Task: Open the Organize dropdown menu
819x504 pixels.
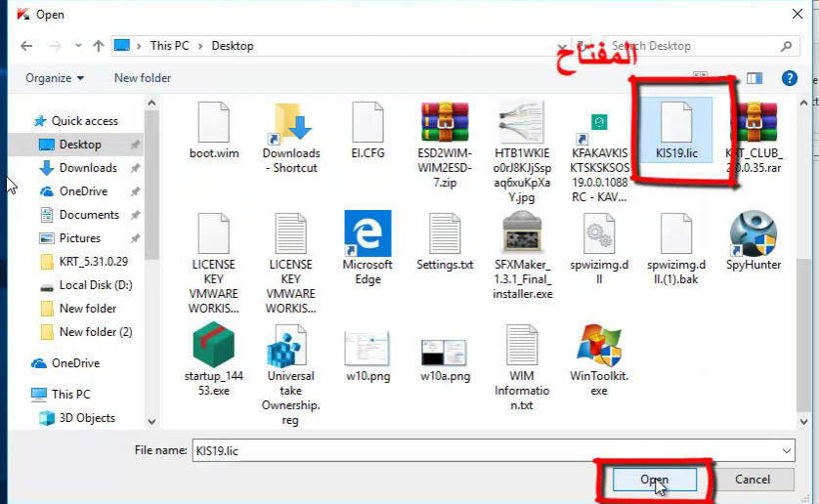Action: [x=55, y=78]
